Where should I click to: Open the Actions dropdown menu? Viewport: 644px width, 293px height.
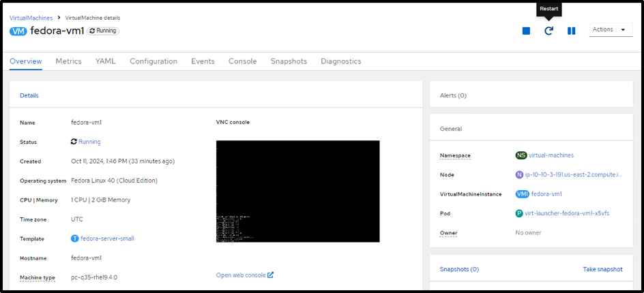point(611,29)
